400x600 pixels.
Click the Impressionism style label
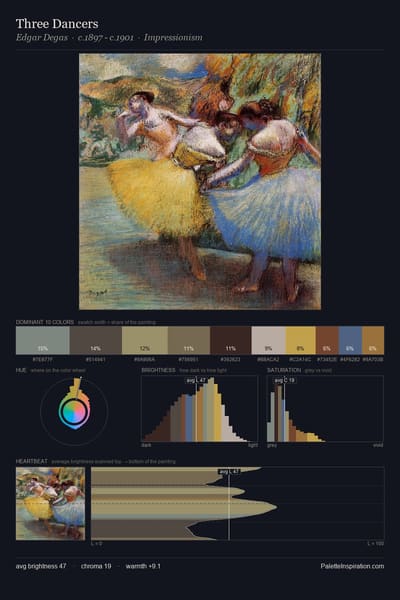pos(173,38)
